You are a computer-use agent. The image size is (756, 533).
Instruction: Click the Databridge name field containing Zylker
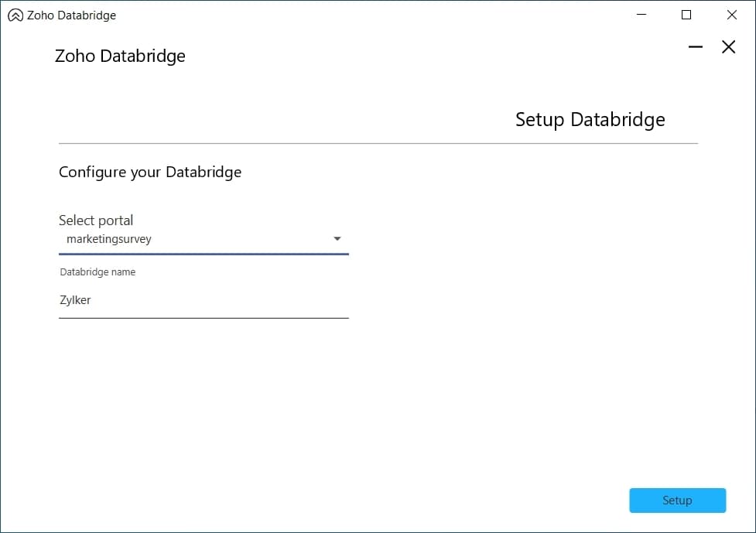pyautogui.click(x=203, y=300)
